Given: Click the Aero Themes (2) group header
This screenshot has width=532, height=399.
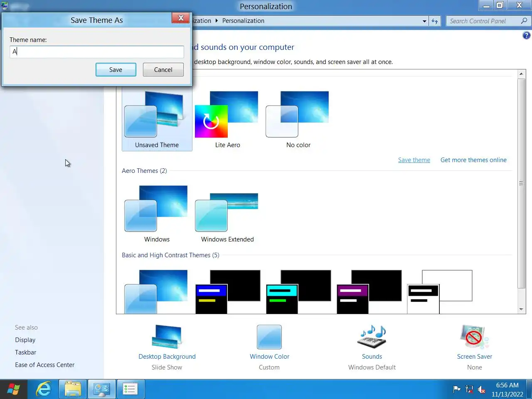Looking at the screenshot, I should (x=144, y=171).
